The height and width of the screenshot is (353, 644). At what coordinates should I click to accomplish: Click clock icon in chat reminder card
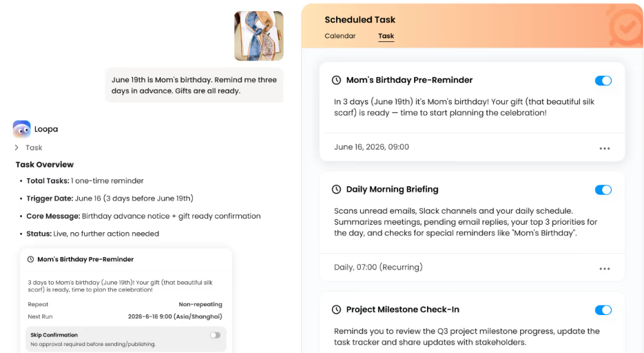click(30, 259)
